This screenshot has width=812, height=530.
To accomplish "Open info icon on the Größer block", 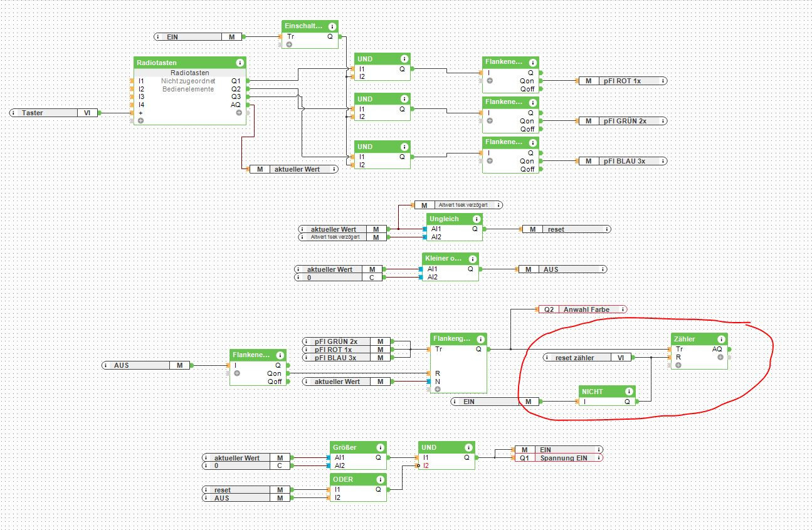I will pyautogui.click(x=380, y=448).
